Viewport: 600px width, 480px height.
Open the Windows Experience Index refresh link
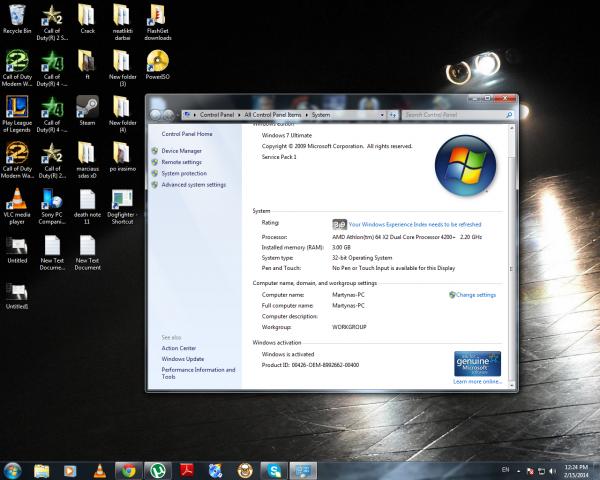414,225
